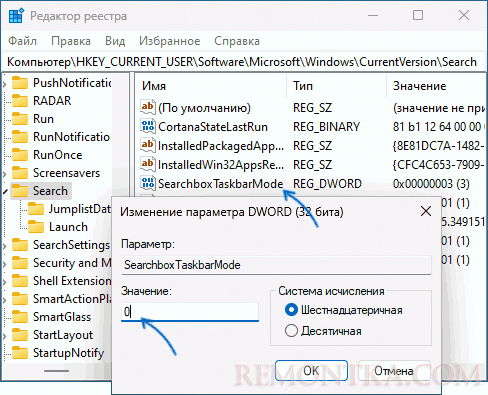Expand the SmartActionPlatform tree node

click(5, 299)
